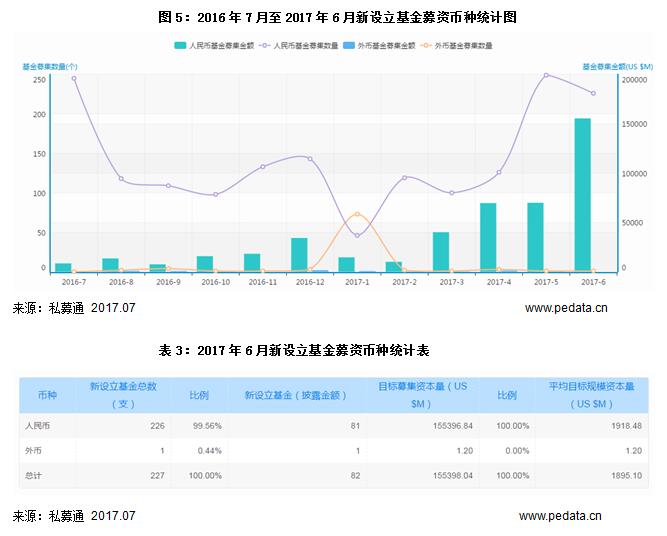This screenshot has height=536, width=667.
Task: Select the purple line point at 2017-3
Action: (452, 193)
